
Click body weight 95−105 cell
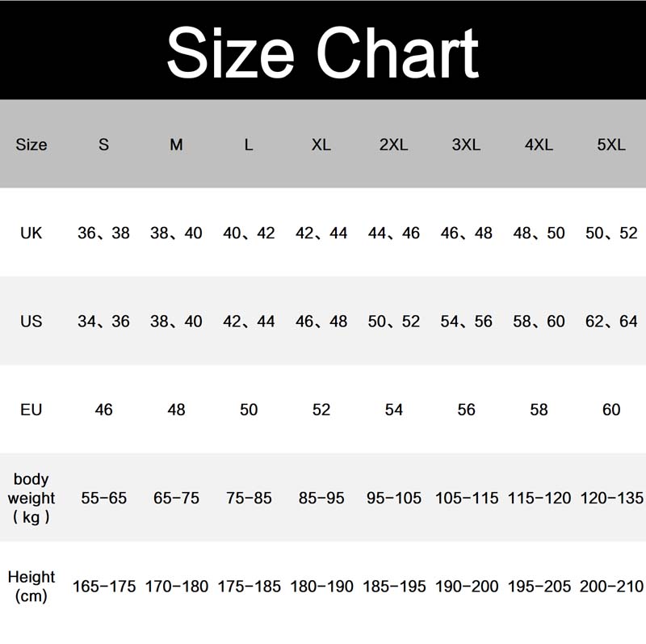pyautogui.click(x=394, y=499)
